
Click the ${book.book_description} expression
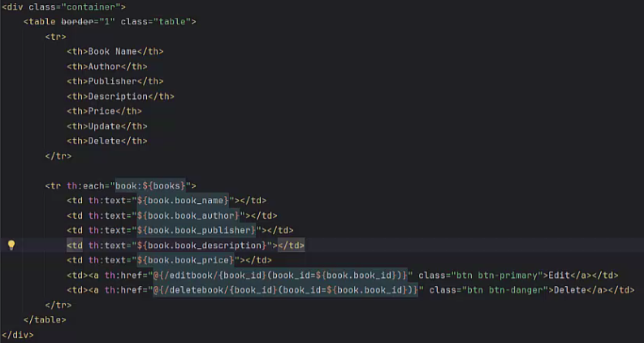201,245
